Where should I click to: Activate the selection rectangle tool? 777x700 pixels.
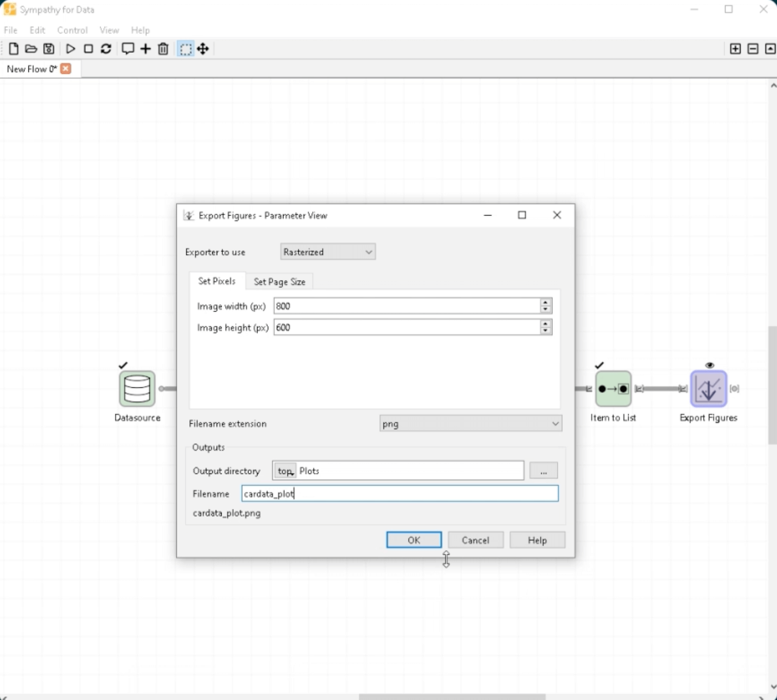pos(186,49)
